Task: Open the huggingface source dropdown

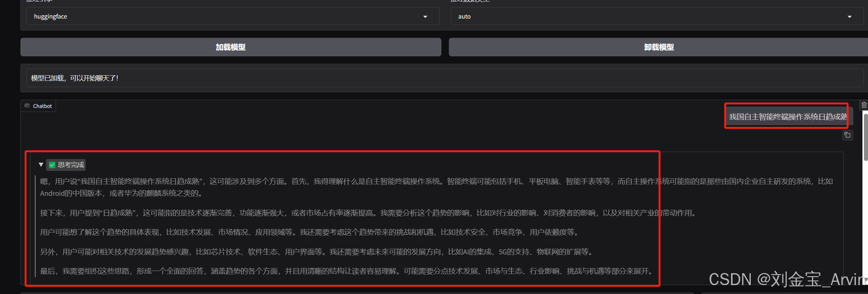Action: tap(233, 16)
